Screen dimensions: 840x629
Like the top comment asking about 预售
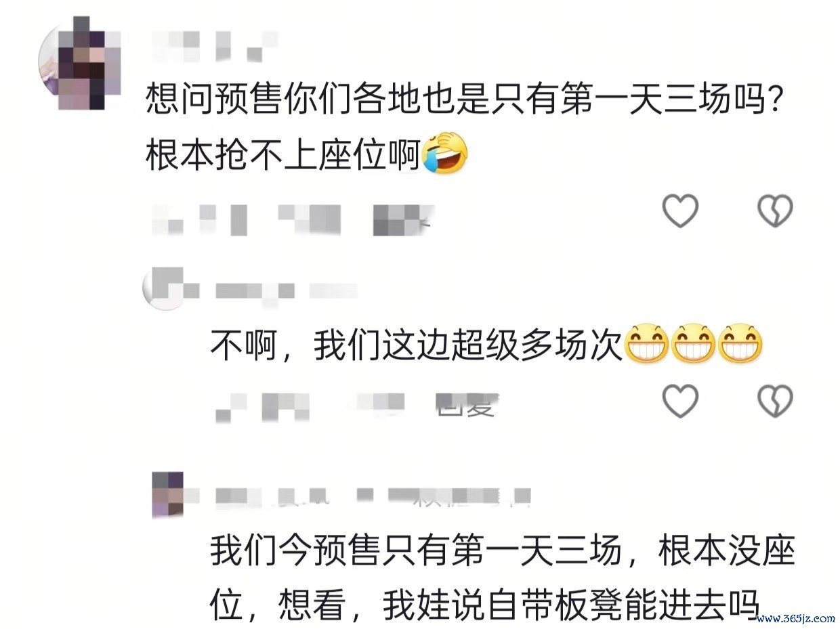679,211
